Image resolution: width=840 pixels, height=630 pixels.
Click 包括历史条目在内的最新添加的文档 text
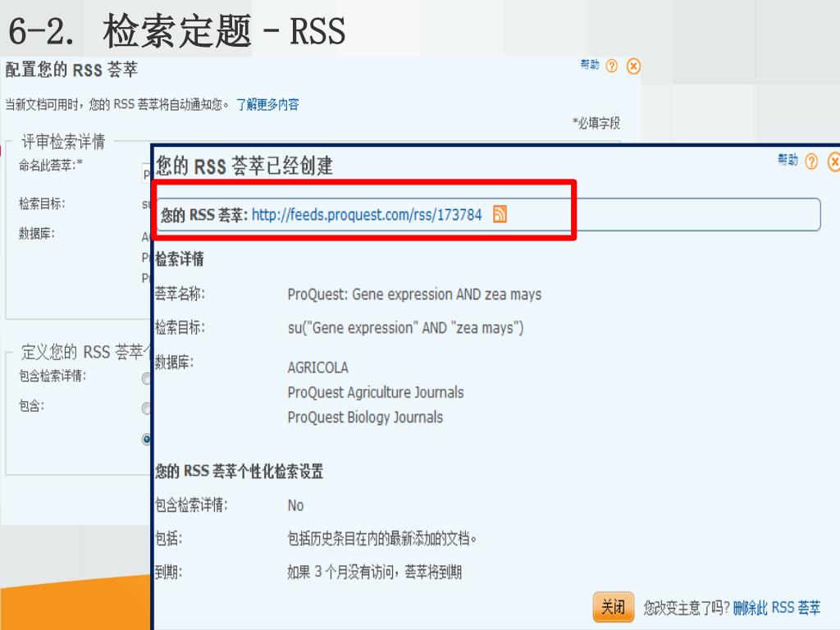[382, 538]
